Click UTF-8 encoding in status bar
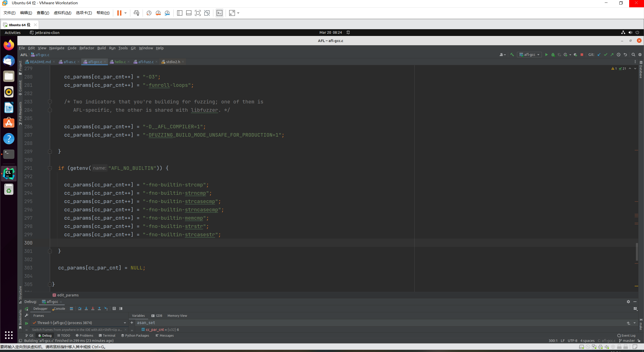This screenshot has height=352, width=644. (572, 341)
